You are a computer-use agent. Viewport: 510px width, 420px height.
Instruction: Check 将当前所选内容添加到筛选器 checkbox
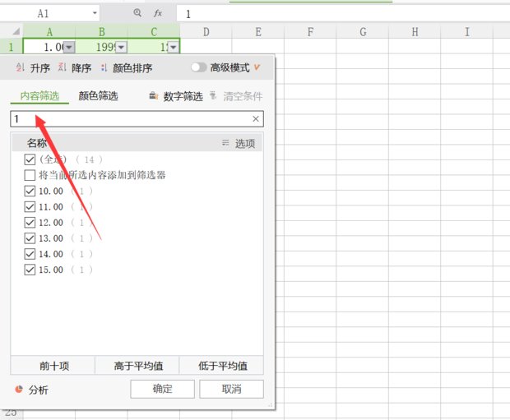click(x=30, y=175)
